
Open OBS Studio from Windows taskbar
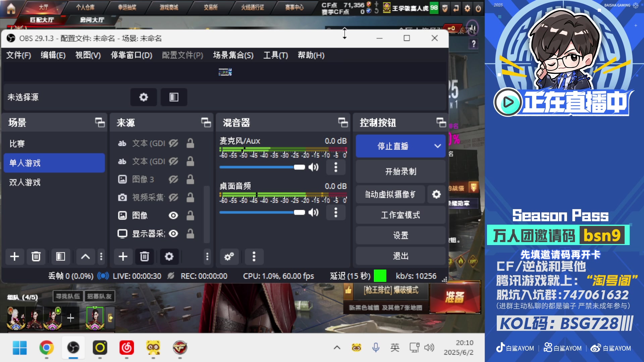(73, 348)
